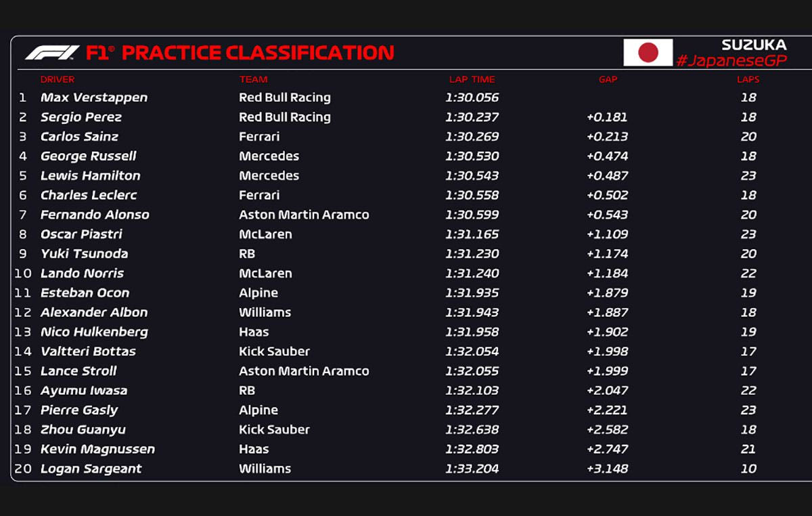The image size is (812, 516).
Task: Click the Japanese flag image
Action: (x=648, y=52)
